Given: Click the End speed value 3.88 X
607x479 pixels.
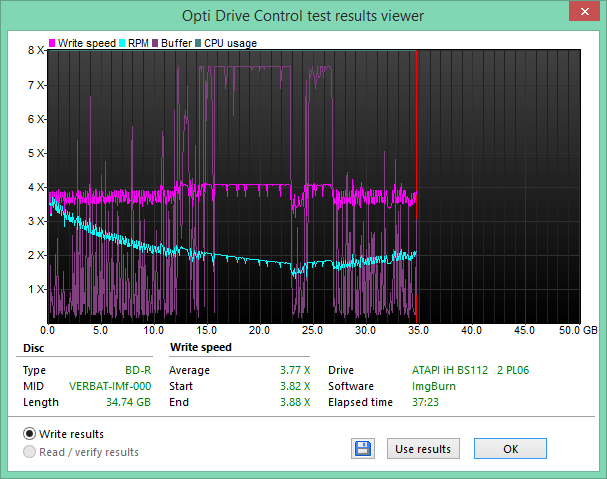Looking at the screenshot, I should click(x=295, y=402).
